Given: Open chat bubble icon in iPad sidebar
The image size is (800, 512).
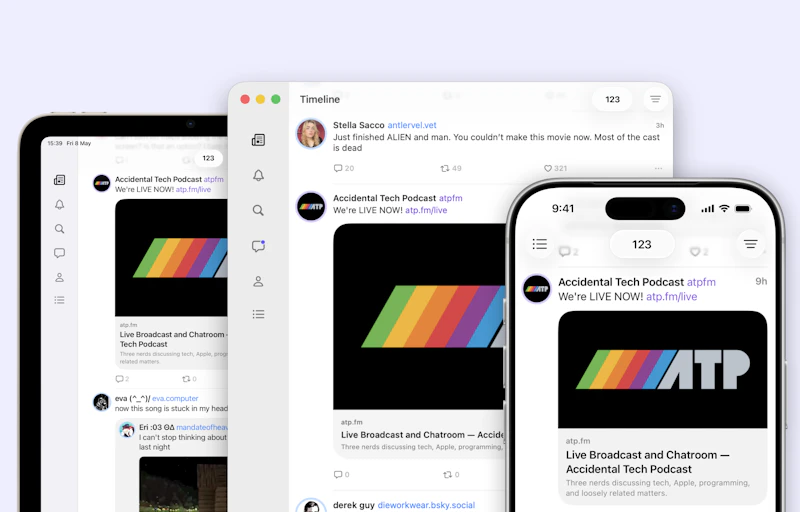Looking at the screenshot, I should [60, 253].
